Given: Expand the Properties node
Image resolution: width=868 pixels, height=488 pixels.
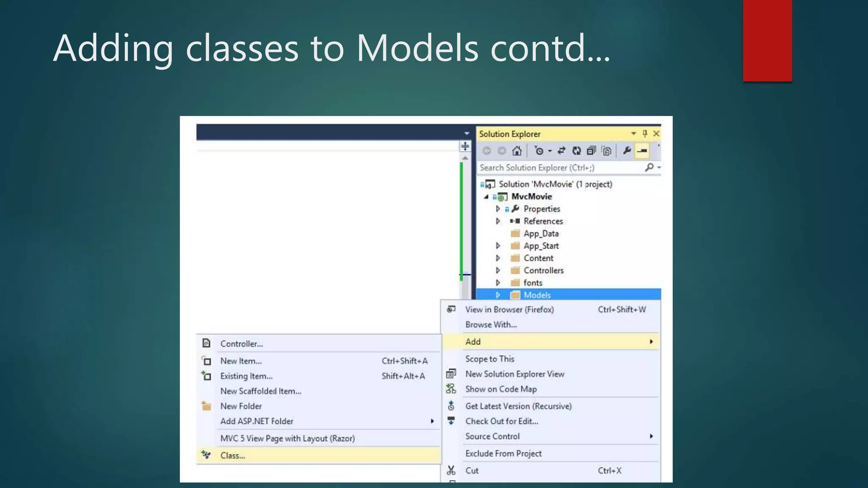Looking at the screenshot, I should (x=498, y=209).
